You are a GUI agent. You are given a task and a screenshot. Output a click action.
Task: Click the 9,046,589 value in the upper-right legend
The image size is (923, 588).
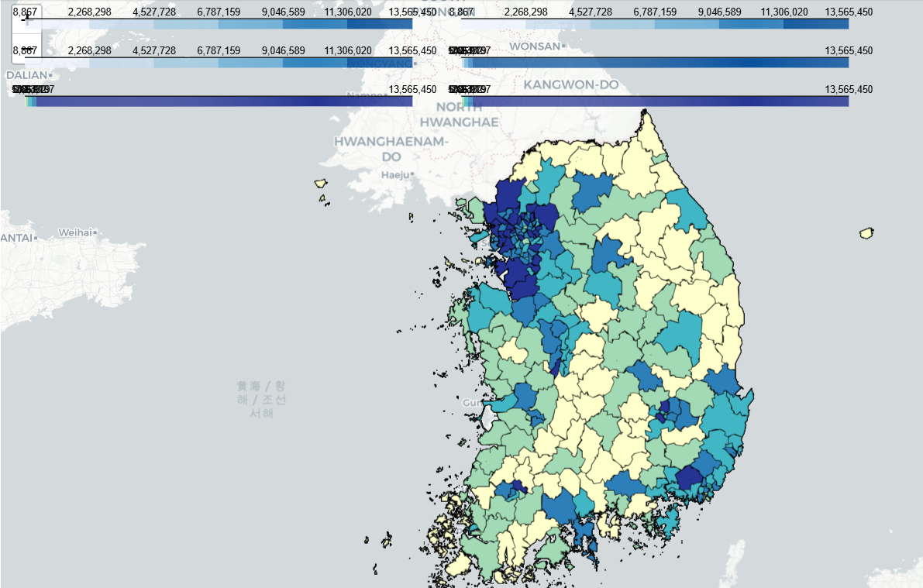pyautogui.click(x=719, y=12)
